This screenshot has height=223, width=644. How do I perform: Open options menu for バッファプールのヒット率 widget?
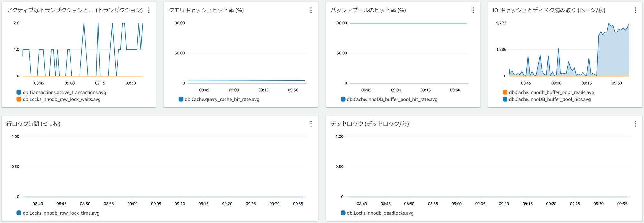[x=473, y=10]
